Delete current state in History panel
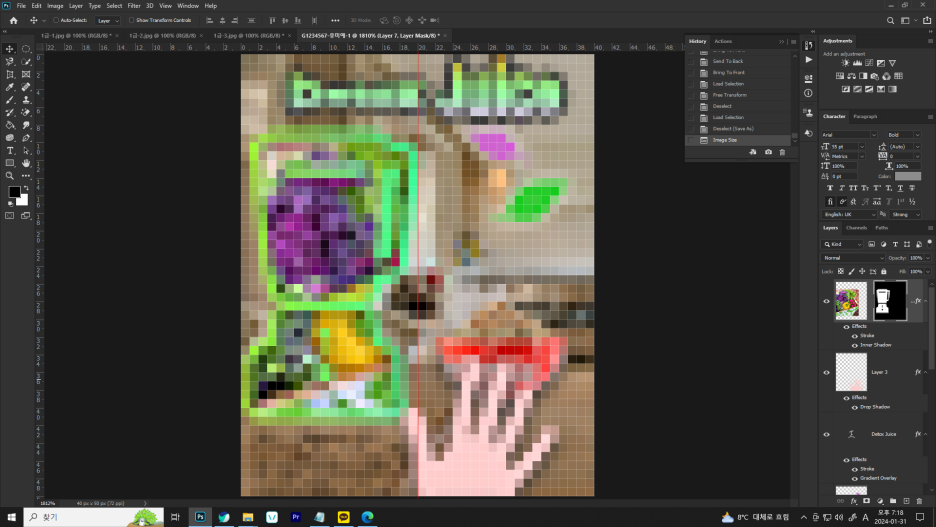The image size is (936, 527). (x=783, y=152)
